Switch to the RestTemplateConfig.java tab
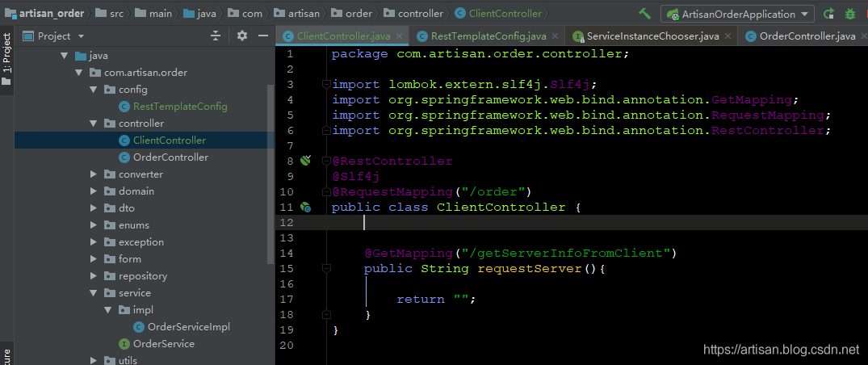 click(x=488, y=36)
